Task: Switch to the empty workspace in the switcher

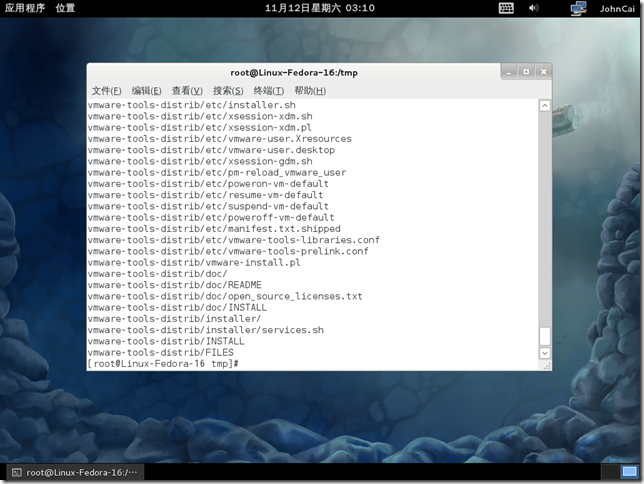Action: click(x=610, y=472)
